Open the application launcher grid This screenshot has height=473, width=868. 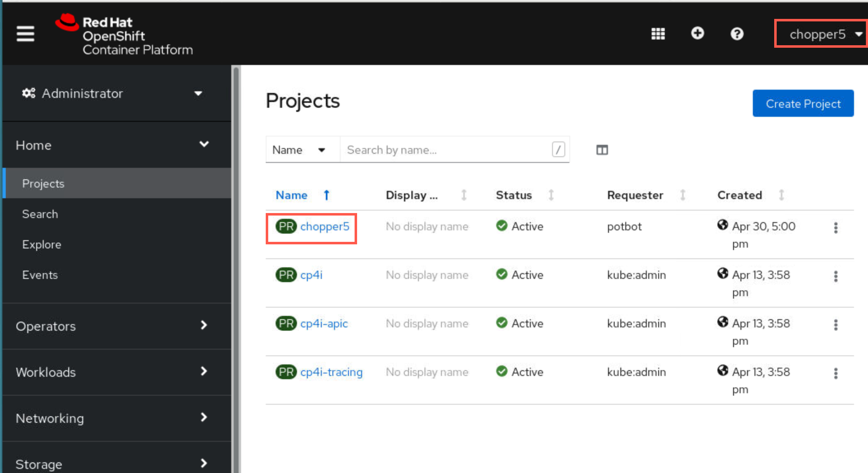point(658,34)
